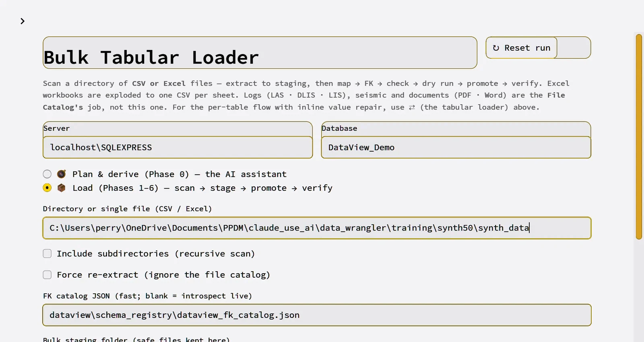Click the 'FK catalog JSON' field label
Viewport: 644px width, 342px height.
click(x=147, y=296)
